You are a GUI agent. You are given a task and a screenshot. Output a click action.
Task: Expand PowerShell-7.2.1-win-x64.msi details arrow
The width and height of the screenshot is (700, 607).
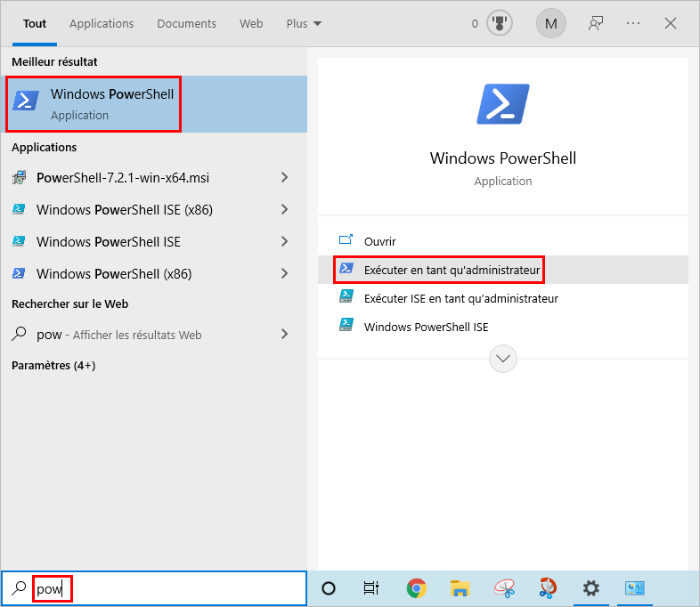[x=285, y=177]
